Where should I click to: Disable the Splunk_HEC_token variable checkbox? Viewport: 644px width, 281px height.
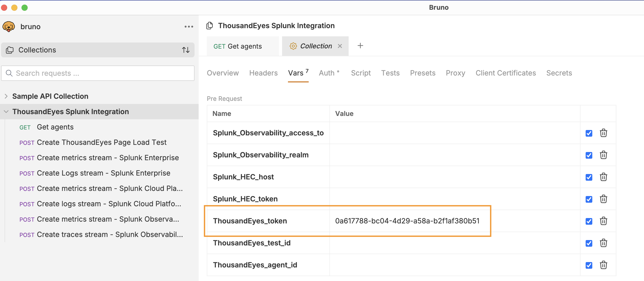coord(589,199)
